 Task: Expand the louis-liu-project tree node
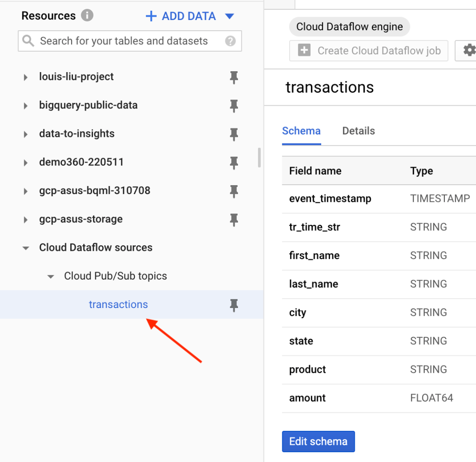pyautogui.click(x=26, y=77)
